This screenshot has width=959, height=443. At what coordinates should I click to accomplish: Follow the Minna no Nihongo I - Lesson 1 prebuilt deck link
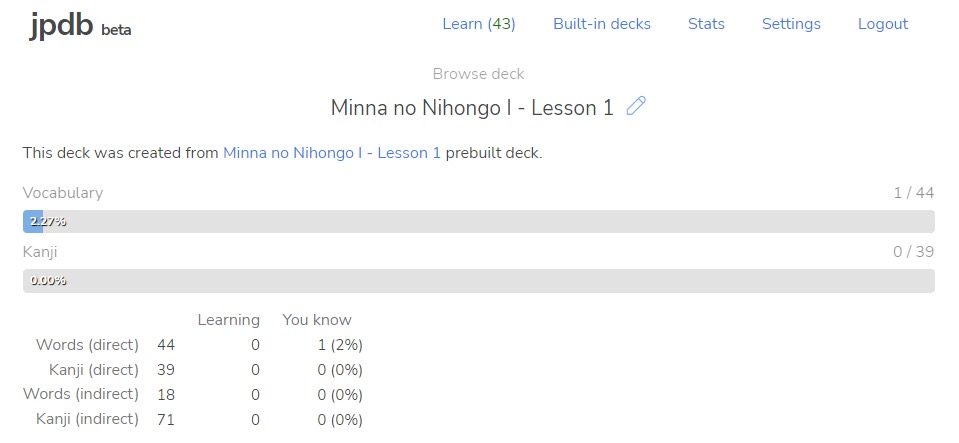(331, 153)
